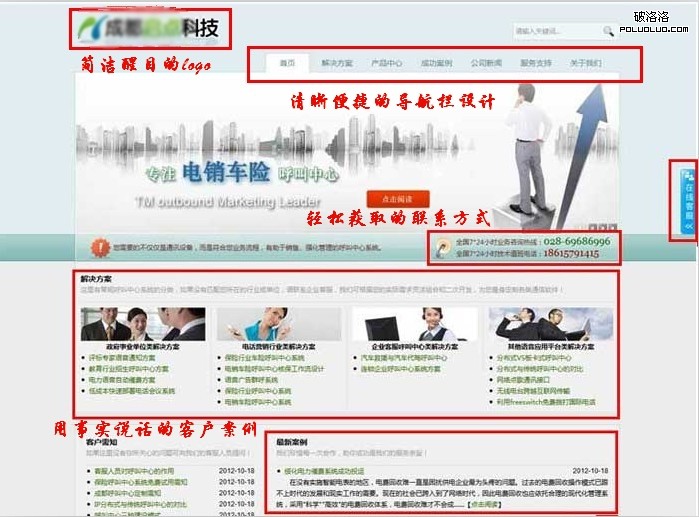Viewport: 699px width, 517px height.
Task: Open the 首页 navigation tab
Action: [x=288, y=64]
